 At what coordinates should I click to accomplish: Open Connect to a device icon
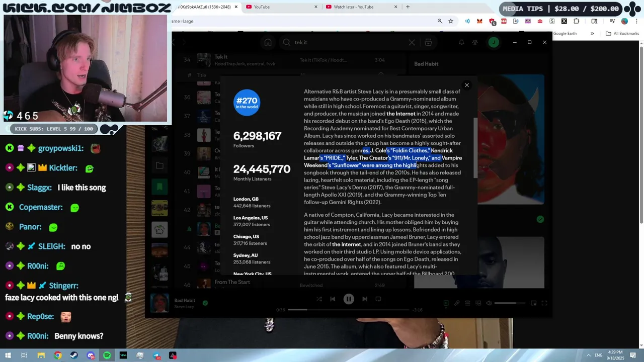pyautogui.click(x=478, y=303)
